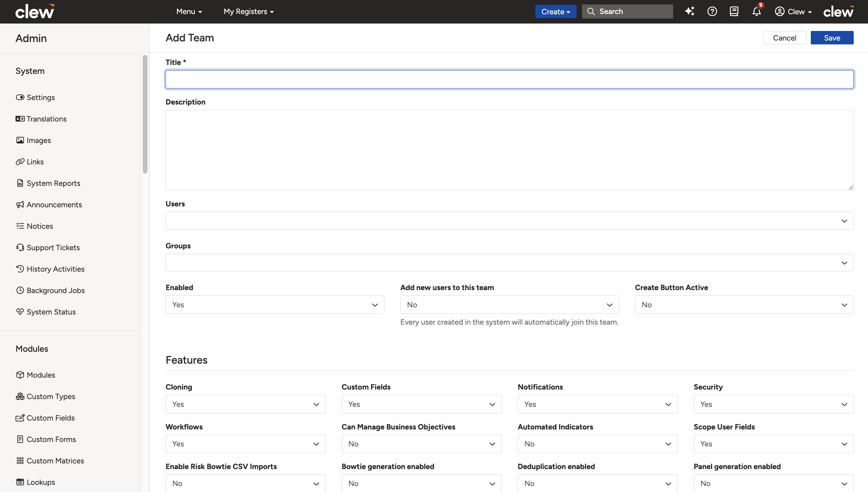Open the Panel generation enabled dropdown
The width and height of the screenshot is (868, 492).
tap(773, 484)
